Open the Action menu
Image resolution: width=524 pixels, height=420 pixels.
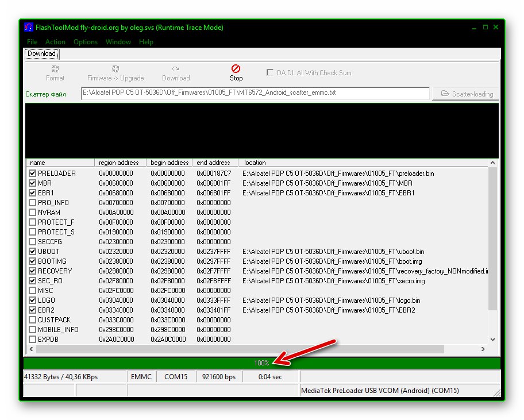55,42
